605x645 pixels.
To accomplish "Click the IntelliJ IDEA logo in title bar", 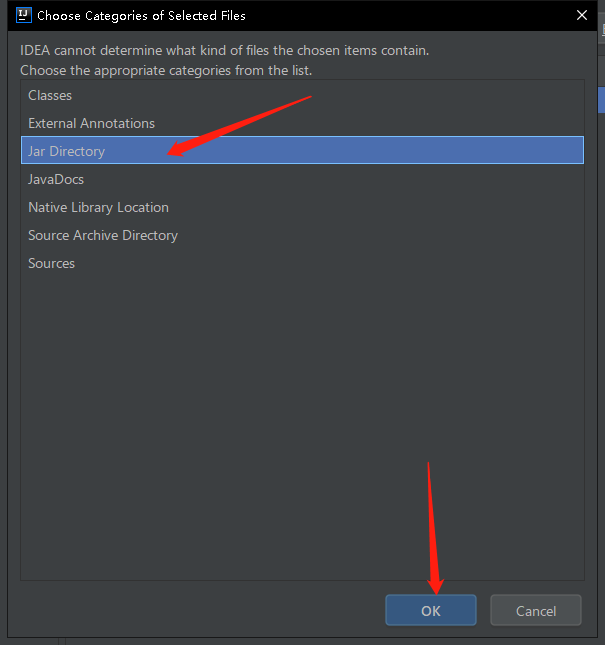I will (x=23, y=15).
